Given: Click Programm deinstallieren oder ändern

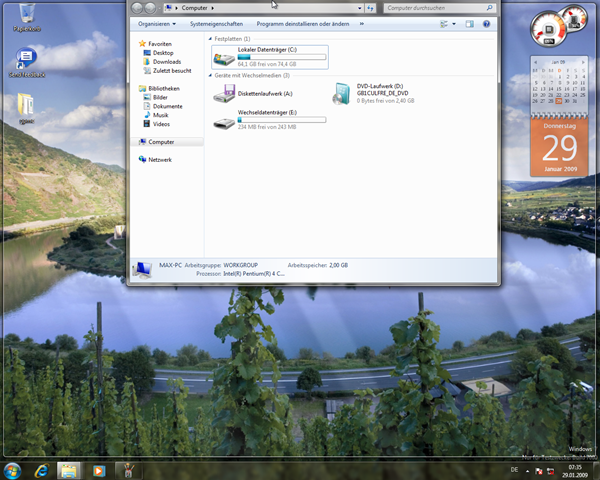Looking at the screenshot, I should coord(303,24).
